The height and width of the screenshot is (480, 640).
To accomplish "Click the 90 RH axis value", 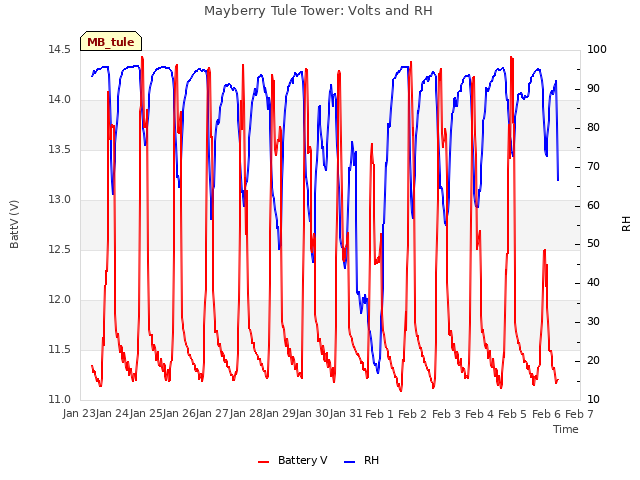I will pos(593,89).
